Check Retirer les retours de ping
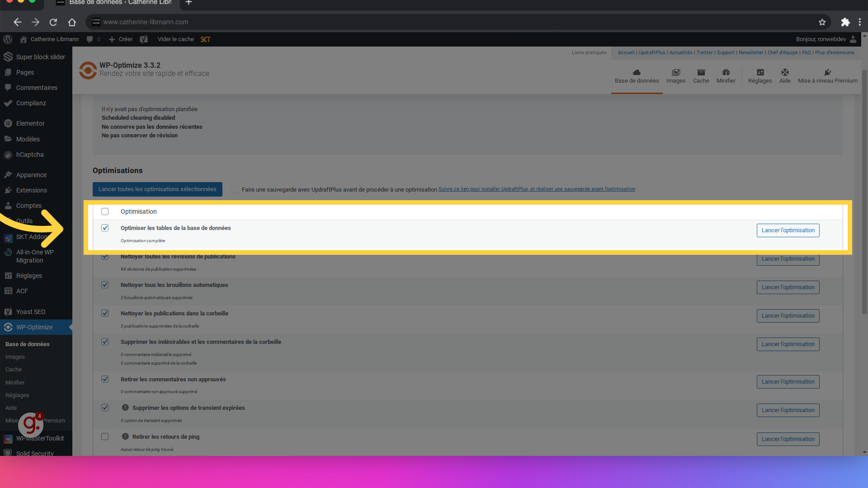The width and height of the screenshot is (868, 488). 105,436
